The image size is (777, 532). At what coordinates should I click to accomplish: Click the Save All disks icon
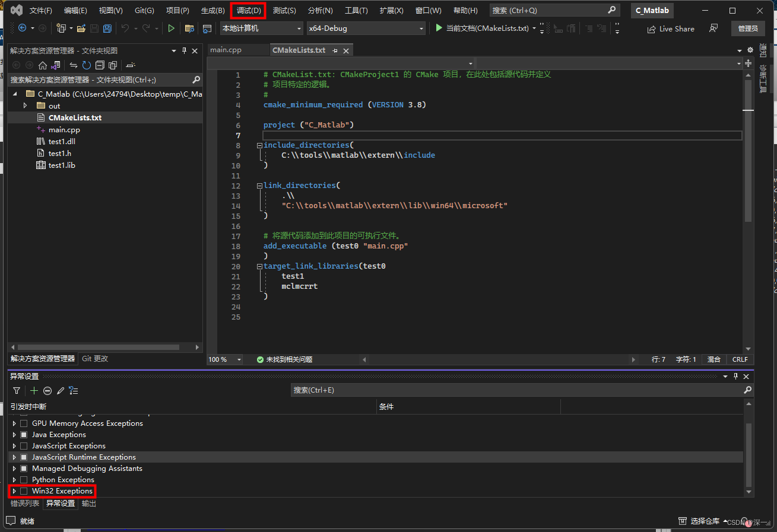tap(107, 28)
